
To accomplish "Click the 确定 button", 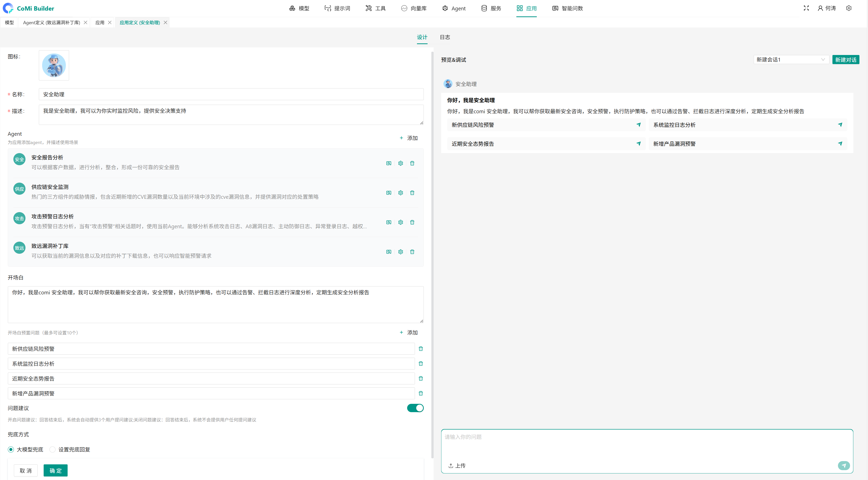I will (55, 471).
